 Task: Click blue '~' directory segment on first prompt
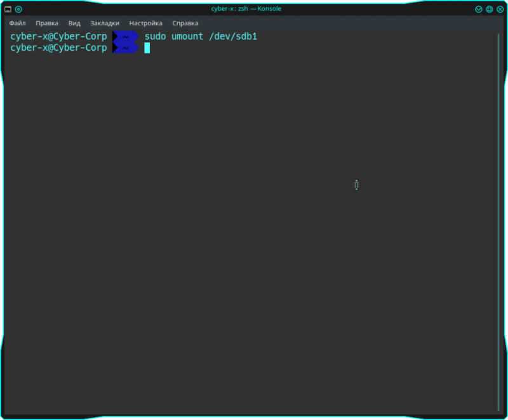coord(126,37)
